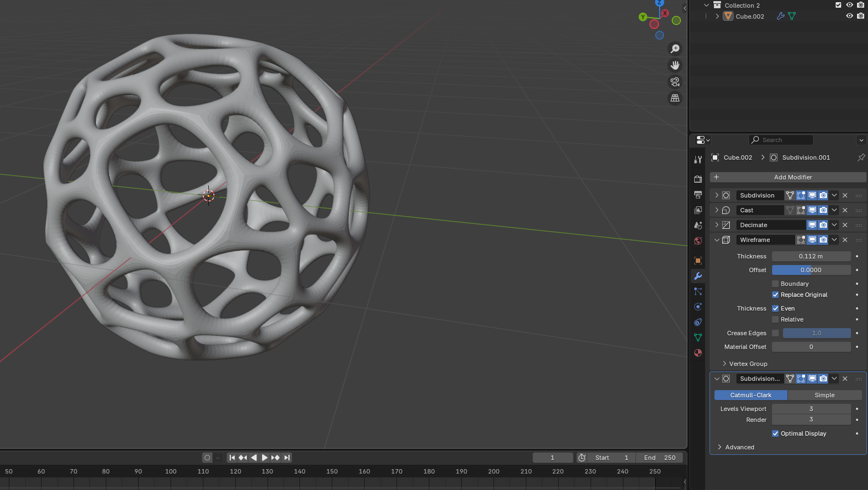Hide Collection 2 in viewport via eye icon
Image resolution: width=868 pixels, height=490 pixels.
pyautogui.click(x=849, y=5)
